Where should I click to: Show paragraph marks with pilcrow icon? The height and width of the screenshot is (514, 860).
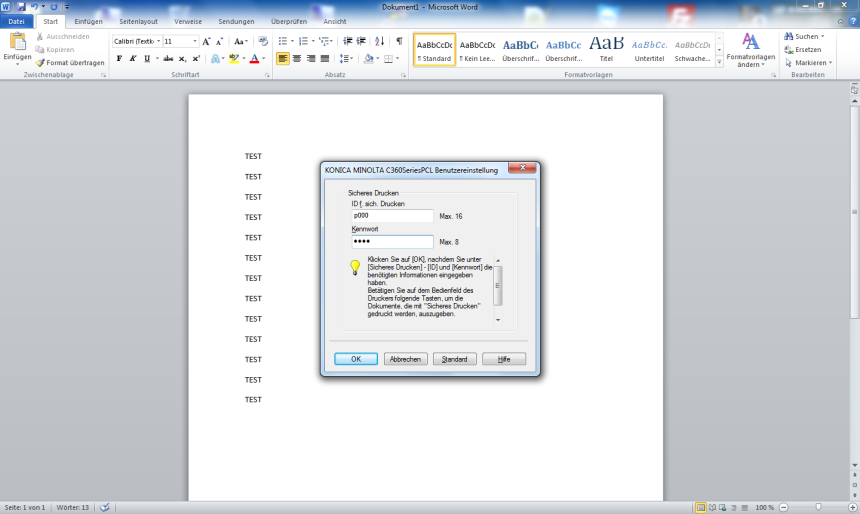pyautogui.click(x=399, y=41)
